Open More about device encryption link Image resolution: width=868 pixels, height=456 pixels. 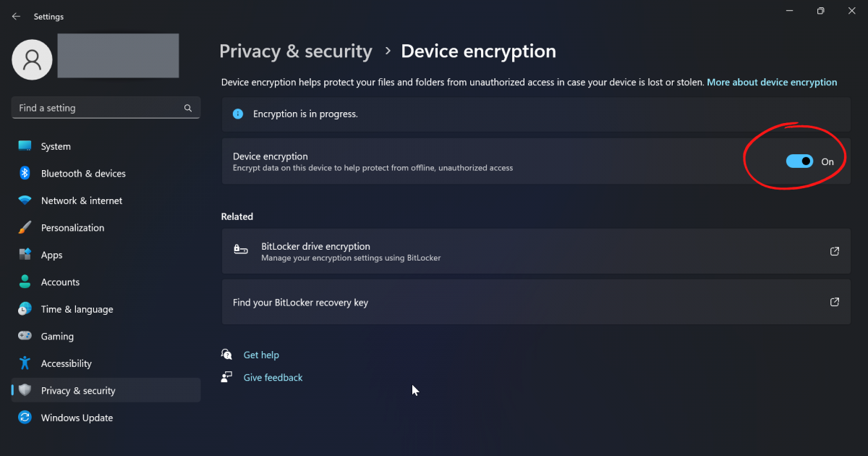pos(772,83)
